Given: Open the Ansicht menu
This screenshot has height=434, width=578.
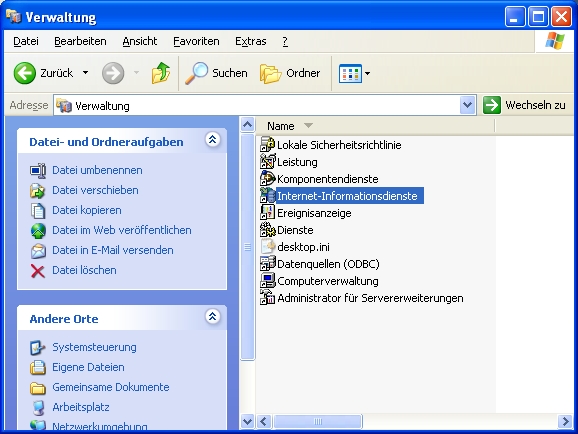Looking at the screenshot, I should tap(140, 41).
